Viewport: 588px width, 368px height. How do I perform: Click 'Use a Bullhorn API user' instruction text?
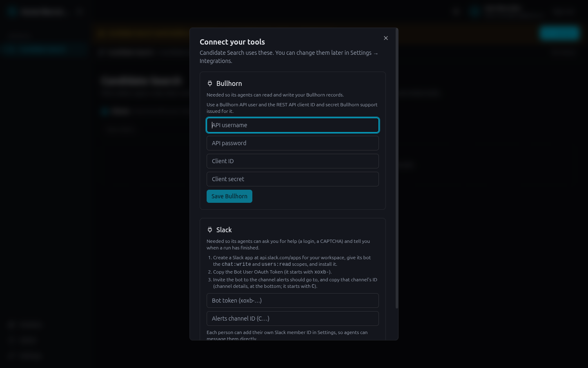[292, 108]
